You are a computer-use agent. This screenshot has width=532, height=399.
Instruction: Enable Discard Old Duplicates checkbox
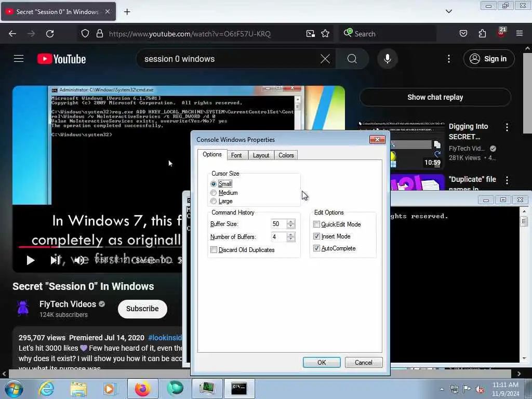tap(214, 250)
